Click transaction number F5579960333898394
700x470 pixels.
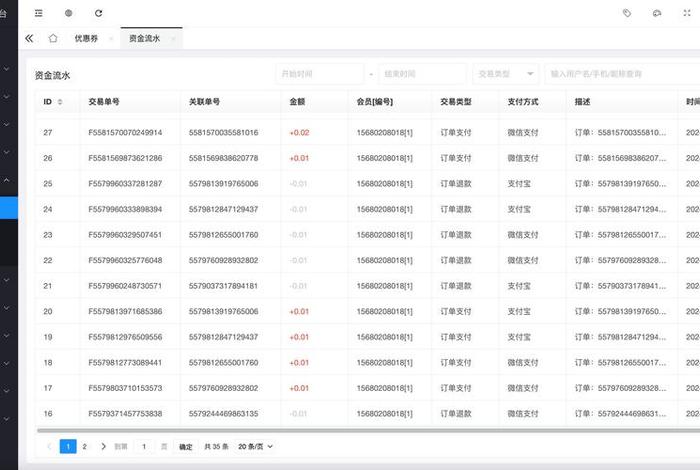pyautogui.click(x=125, y=209)
